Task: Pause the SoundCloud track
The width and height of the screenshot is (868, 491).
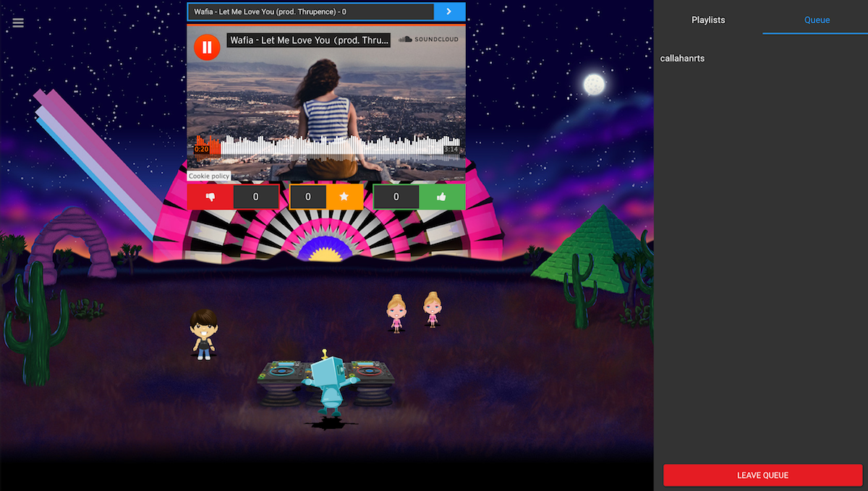Action: 207,48
